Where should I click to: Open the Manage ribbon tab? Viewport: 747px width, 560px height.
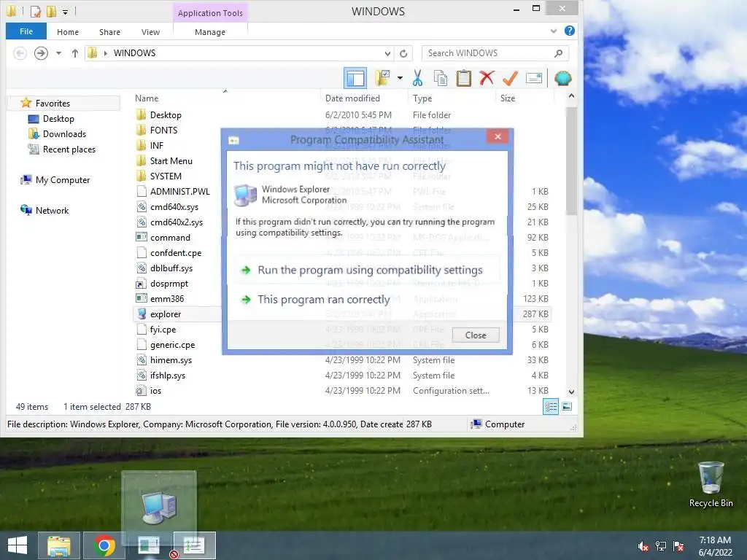pos(210,32)
